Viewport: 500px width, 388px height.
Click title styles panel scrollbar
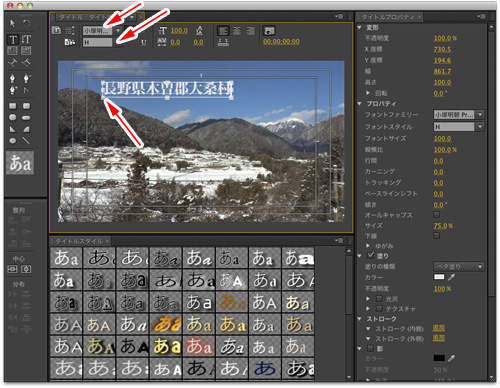(x=349, y=285)
